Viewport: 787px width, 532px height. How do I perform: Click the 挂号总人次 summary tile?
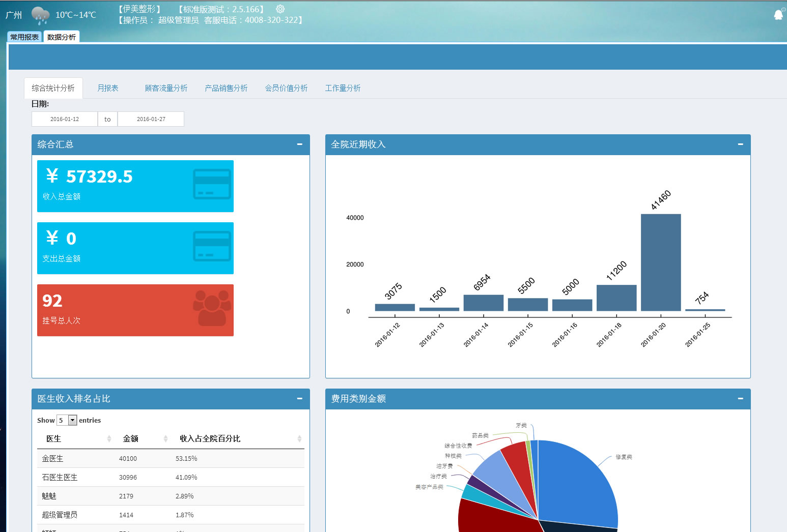click(135, 310)
